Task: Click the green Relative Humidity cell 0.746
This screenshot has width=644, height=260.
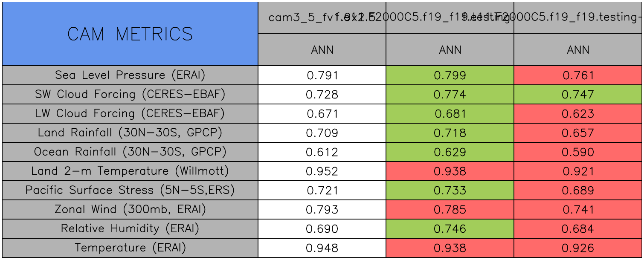Action: click(x=450, y=229)
